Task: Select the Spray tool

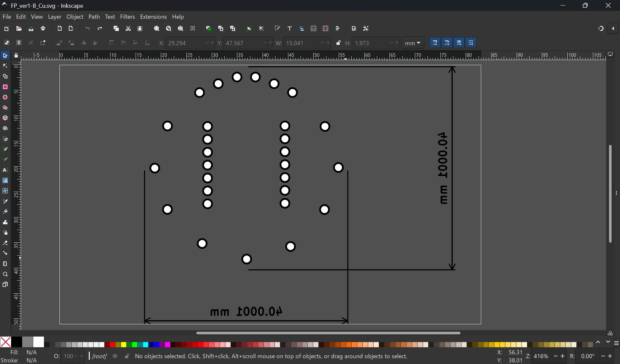Action: 5,233
